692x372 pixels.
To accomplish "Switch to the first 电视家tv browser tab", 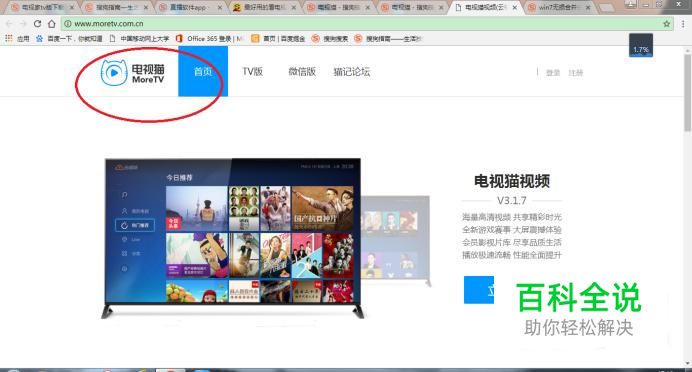I will point(42,8).
